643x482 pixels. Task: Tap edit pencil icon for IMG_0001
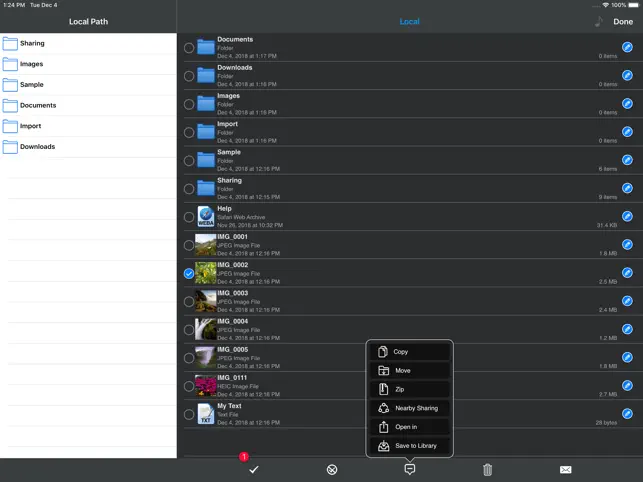(627, 244)
